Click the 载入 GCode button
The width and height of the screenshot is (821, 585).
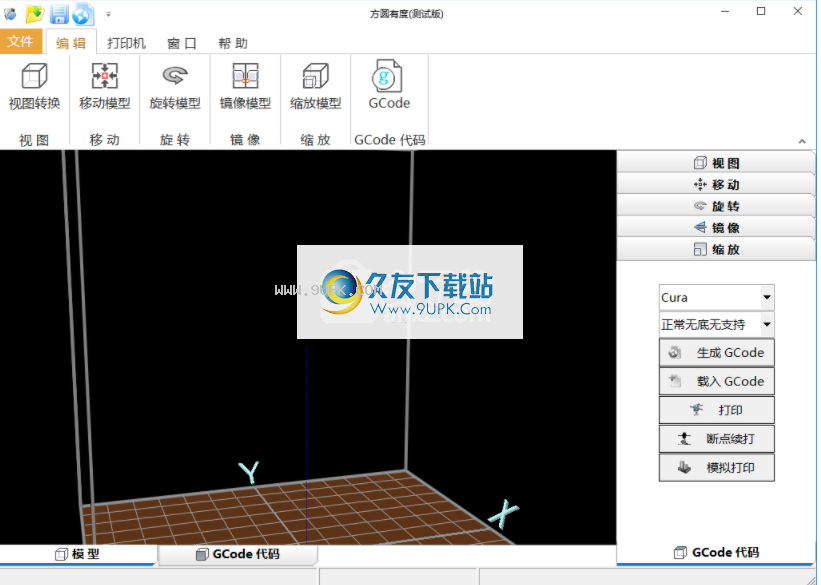716,381
